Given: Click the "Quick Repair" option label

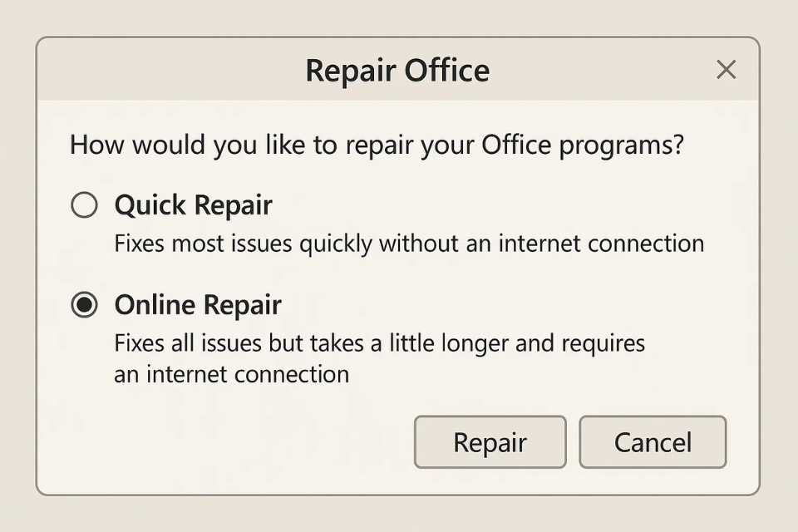Looking at the screenshot, I should [193, 204].
